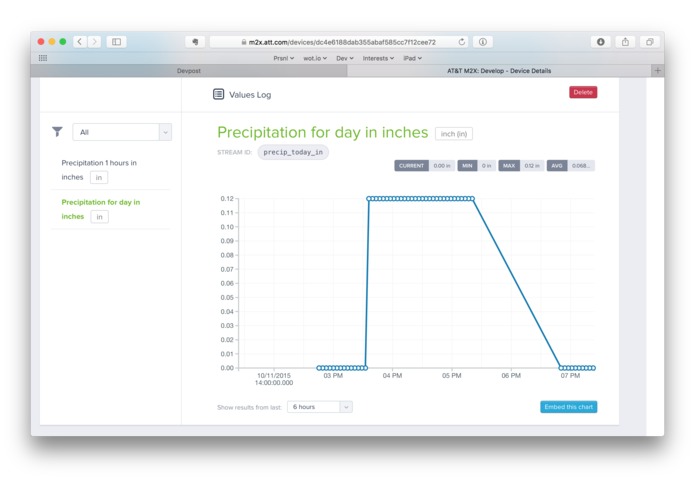Screen dimensions: 695x494
Task: Click the 03 PM axis label
Action: [333, 376]
